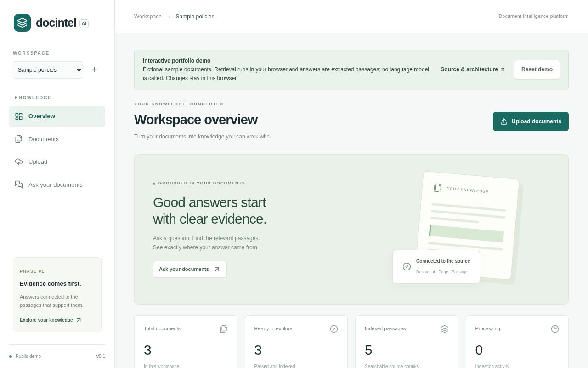Viewport: 588px width, 368px height.
Task: Click the Workspace overview heading
Action: [196, 120]
